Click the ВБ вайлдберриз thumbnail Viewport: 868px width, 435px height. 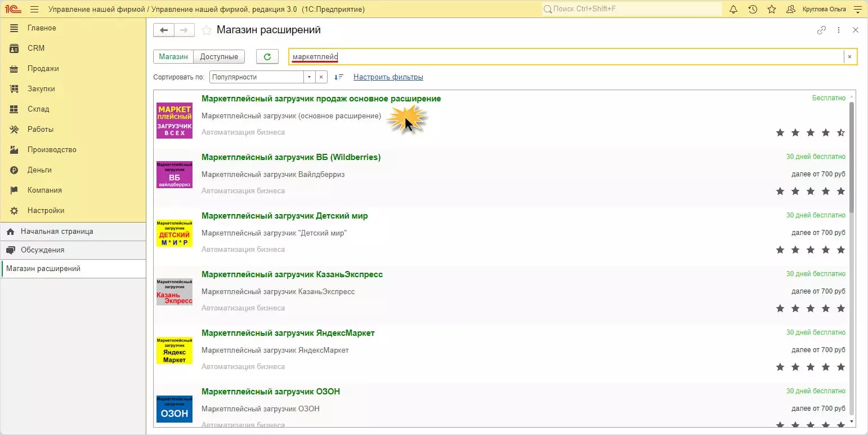175,175
